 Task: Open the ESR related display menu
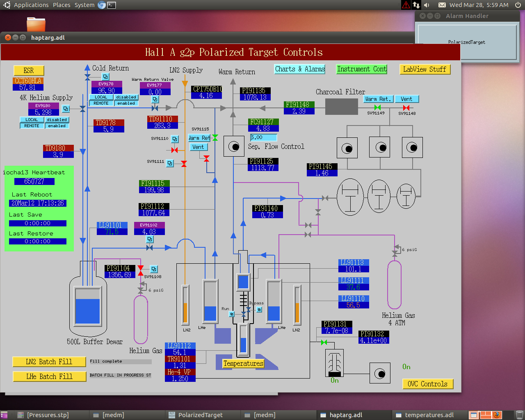point(29,71)
